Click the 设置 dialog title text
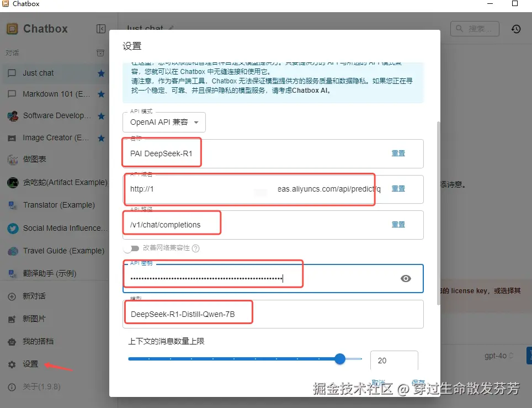Image resolution: width=532 pixels, height=408 pixels. 132,46
